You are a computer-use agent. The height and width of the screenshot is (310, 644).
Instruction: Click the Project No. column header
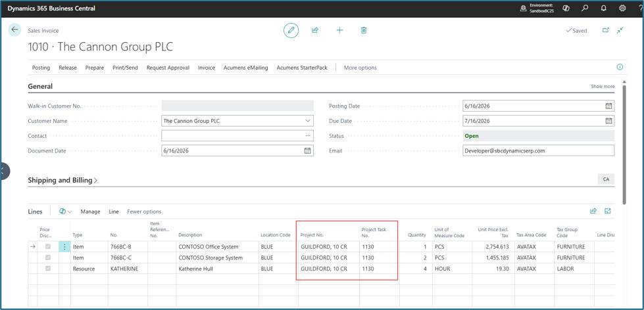pos(312,235)
